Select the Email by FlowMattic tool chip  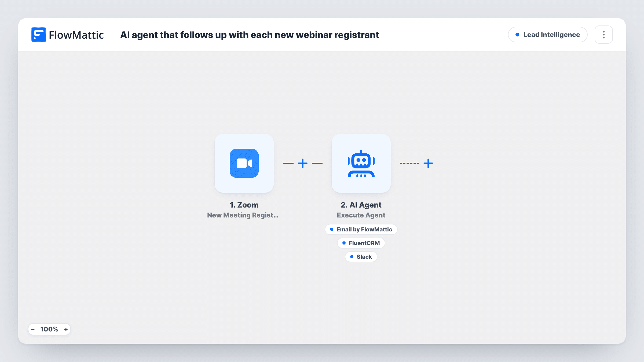(x=361, y=230)
